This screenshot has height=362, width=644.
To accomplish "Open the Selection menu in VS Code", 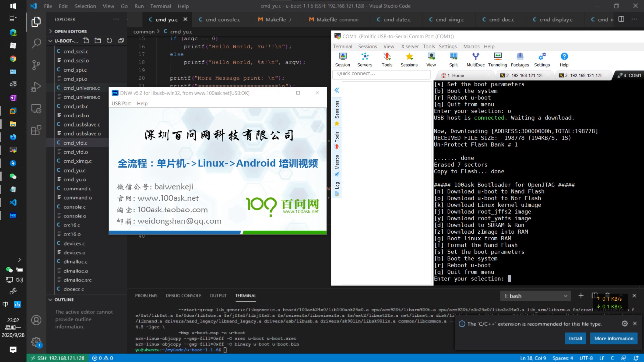I will point(85,6).
